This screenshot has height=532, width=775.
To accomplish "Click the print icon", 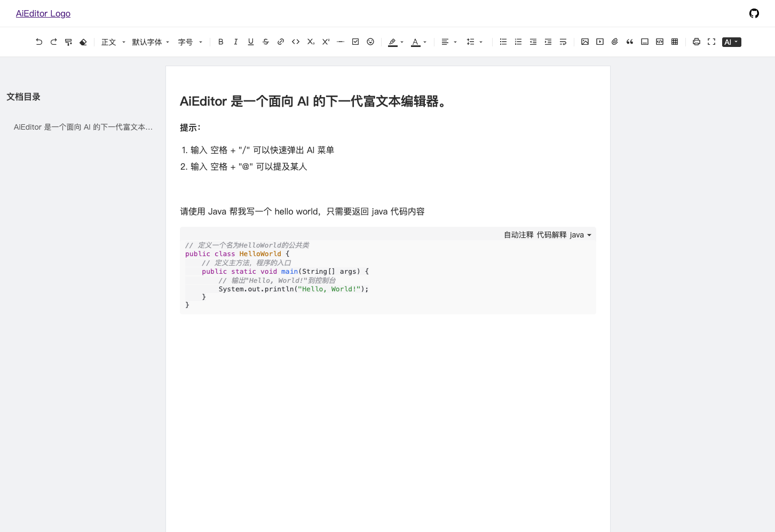I will coord(696,42).
